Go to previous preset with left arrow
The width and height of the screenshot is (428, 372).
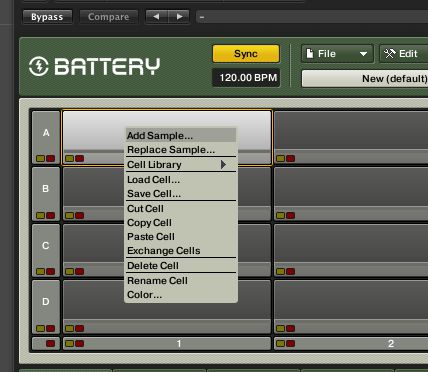[x=157, y=17]
